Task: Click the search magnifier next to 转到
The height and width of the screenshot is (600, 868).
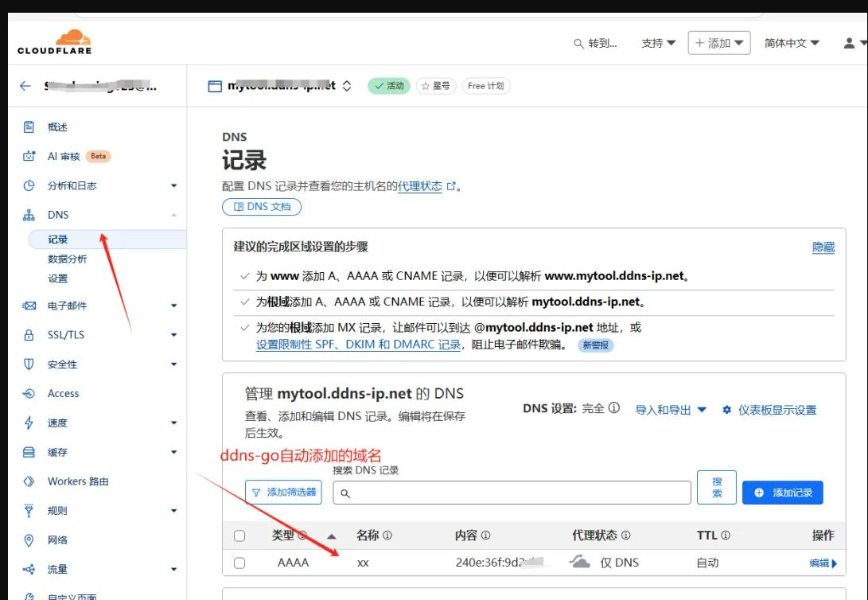Action: coord(578,43)
